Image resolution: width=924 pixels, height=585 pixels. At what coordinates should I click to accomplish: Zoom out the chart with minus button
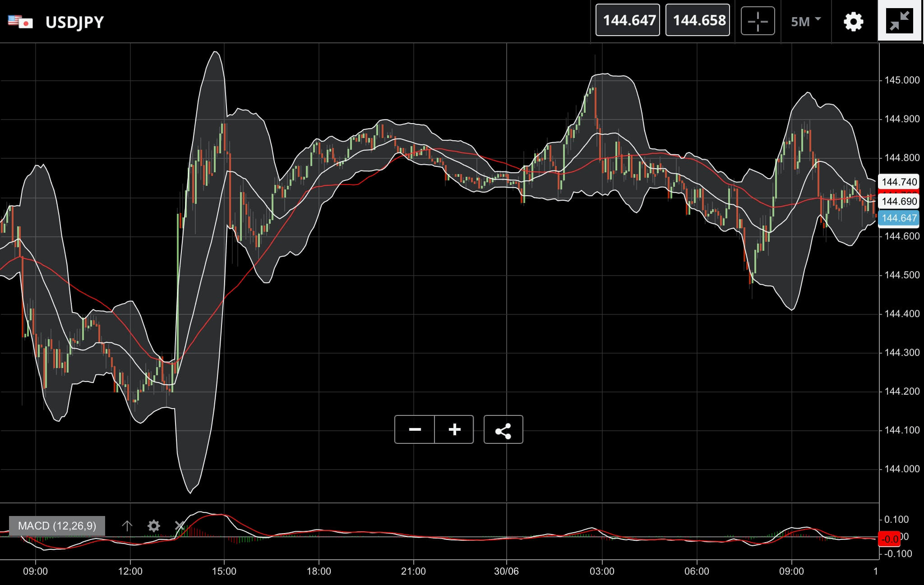click(x=415, y=429)
